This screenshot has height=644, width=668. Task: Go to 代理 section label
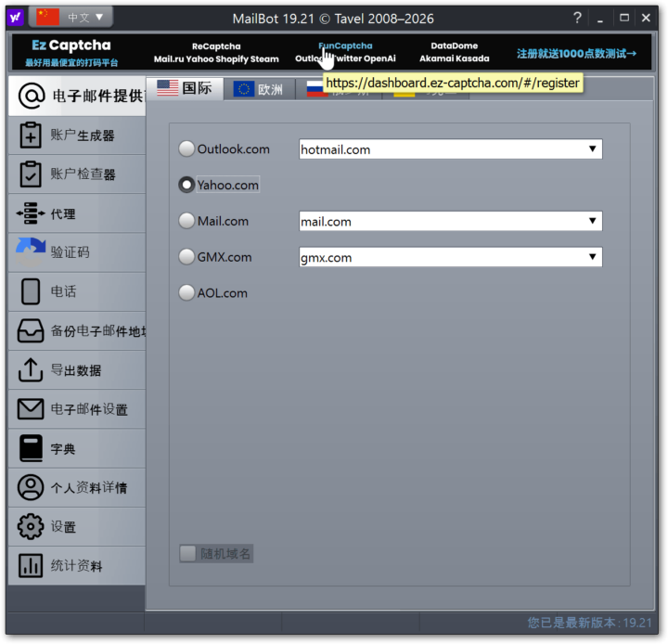pos(63,213)
